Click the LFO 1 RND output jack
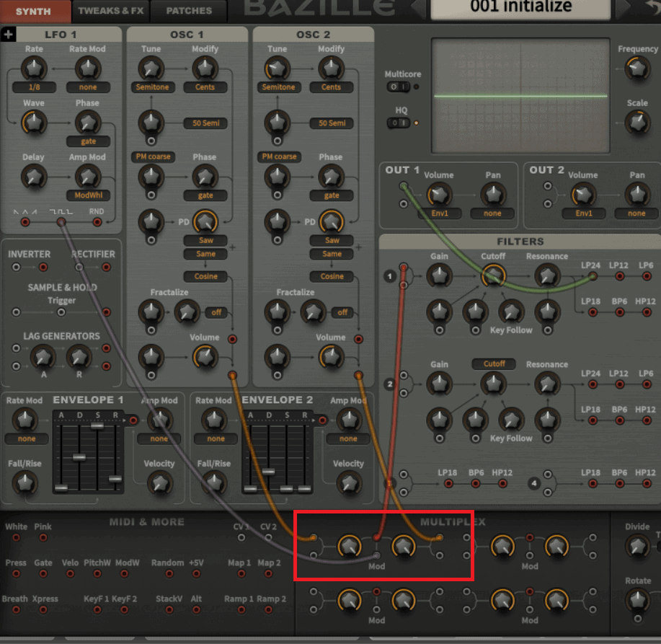Viewport: 661px width, 644px height. (x=97, y=222)
